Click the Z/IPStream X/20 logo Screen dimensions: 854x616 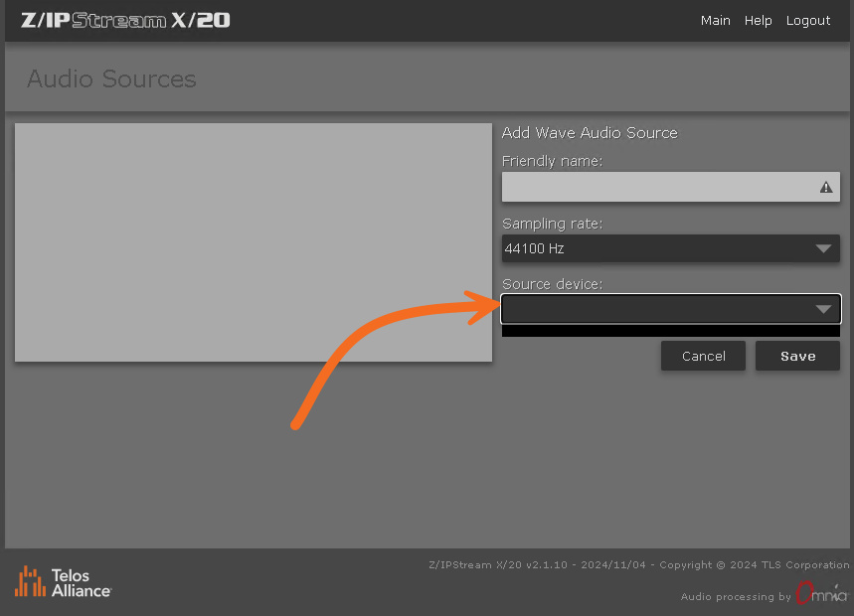[x=125, y=20]
